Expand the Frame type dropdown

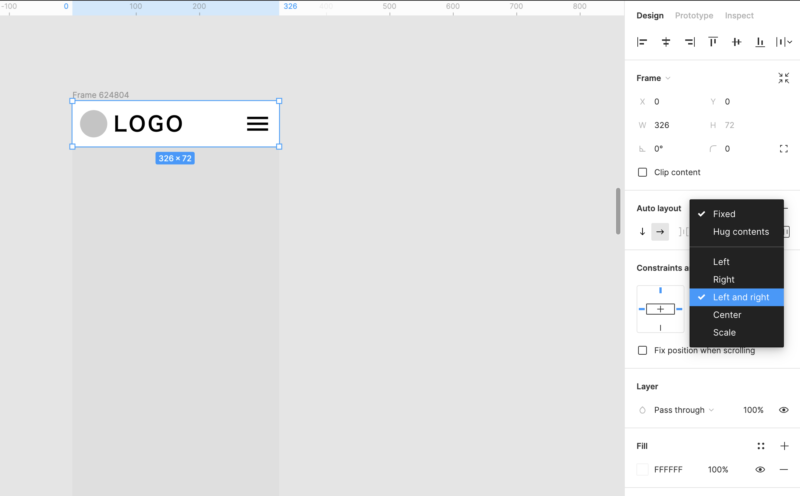[x=654, y=78]
